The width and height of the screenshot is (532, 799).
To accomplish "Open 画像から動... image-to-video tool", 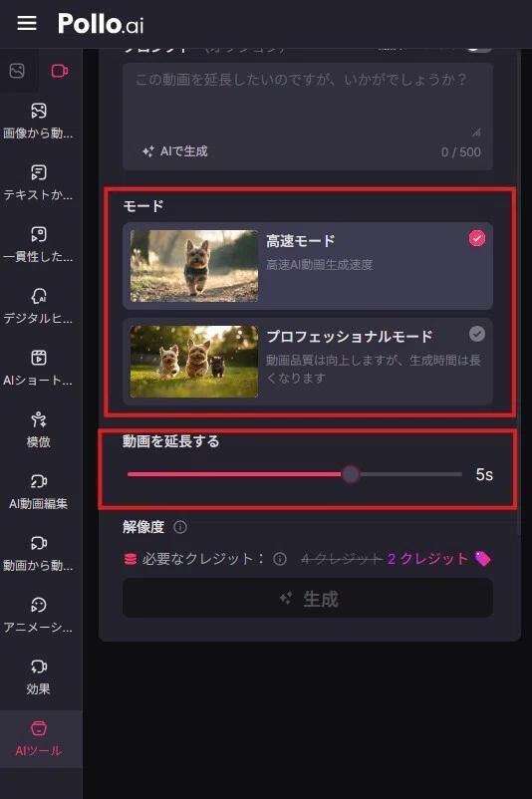I will 38,122.
